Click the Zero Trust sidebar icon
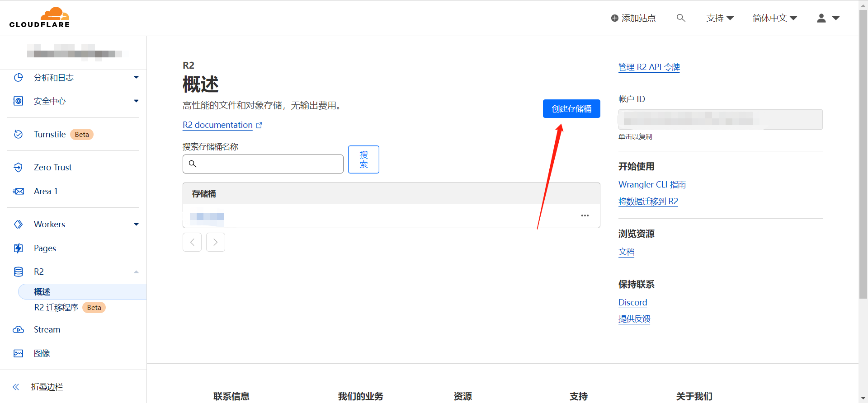 [x=18, y=168]
